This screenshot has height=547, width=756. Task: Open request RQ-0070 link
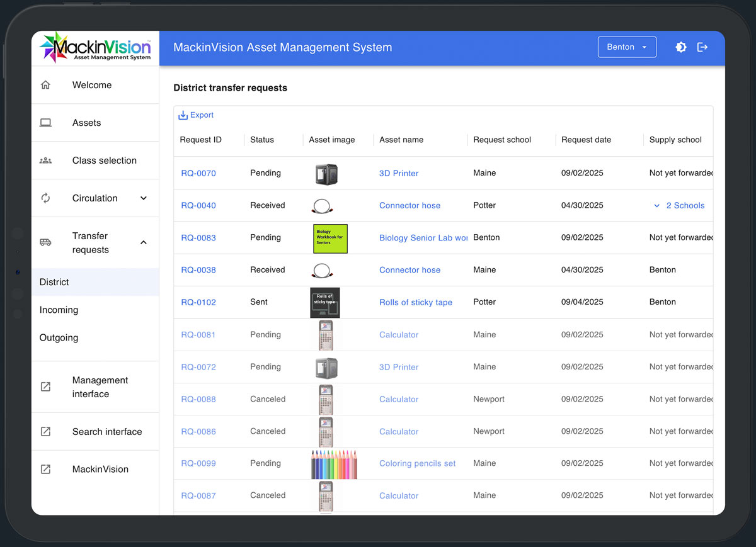coord(198,173)
